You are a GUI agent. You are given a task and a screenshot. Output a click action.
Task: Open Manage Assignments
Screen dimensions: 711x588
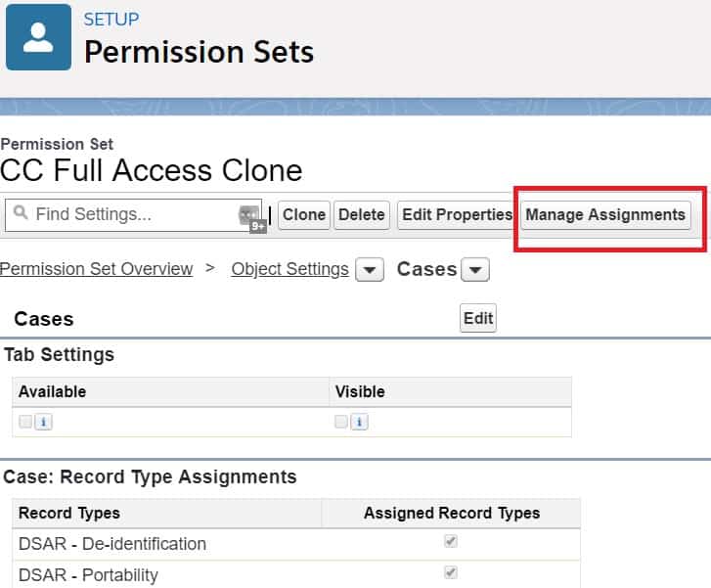pos(605,214)
